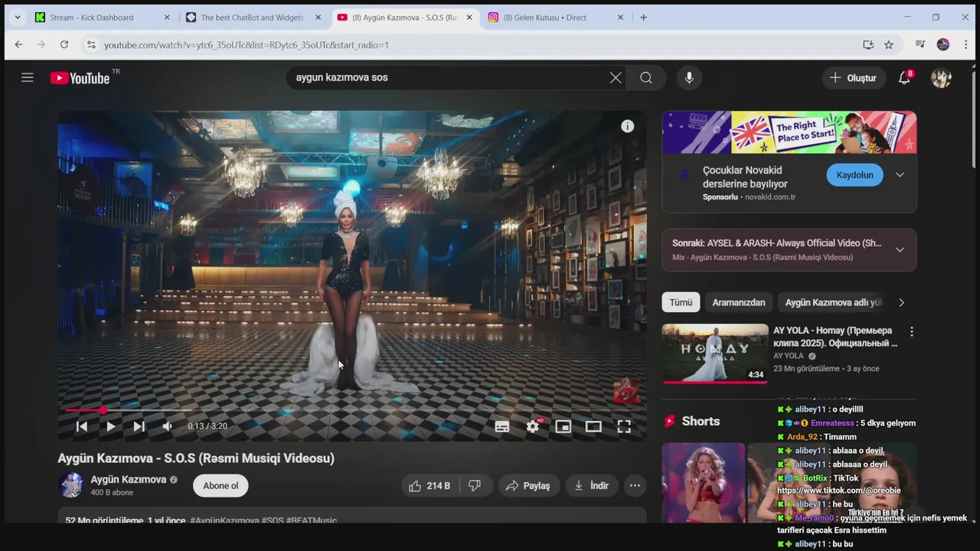The image size is (980, 551).
Task: Start voice search with the microphone
Action: (689, 77)
